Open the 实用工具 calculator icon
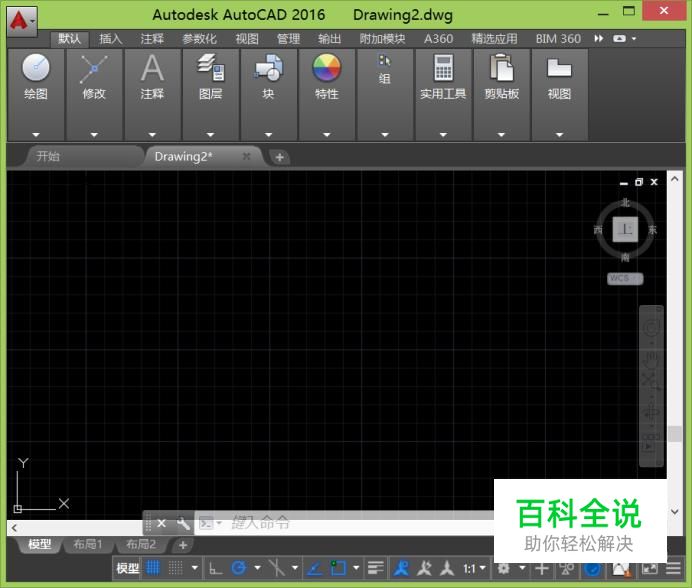This screenshot has height=588, width=692. [443, 68]
